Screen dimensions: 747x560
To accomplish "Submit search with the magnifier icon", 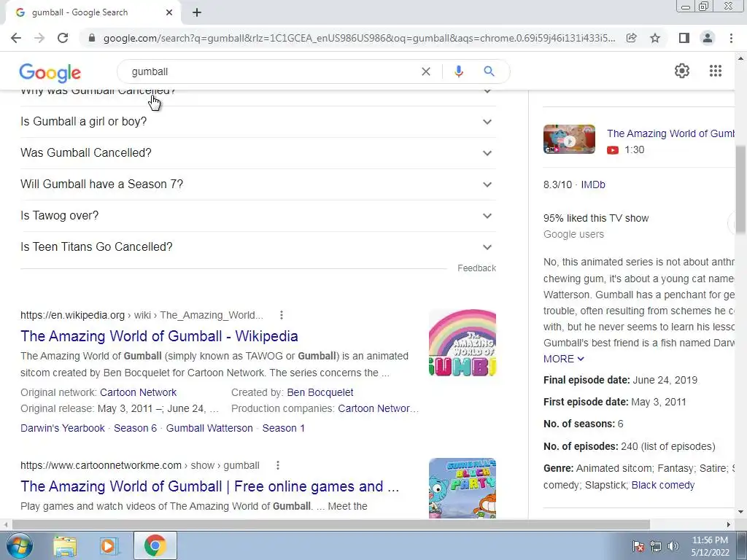I will [489, 71].
